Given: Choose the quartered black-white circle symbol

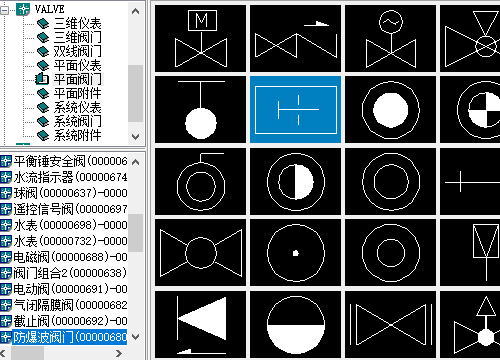Looking at the screenshot, I should (x=470, y=110).
